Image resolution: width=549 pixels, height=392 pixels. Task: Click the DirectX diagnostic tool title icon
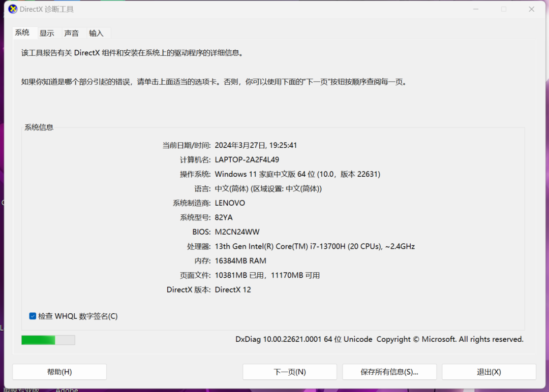coord(13,9)
